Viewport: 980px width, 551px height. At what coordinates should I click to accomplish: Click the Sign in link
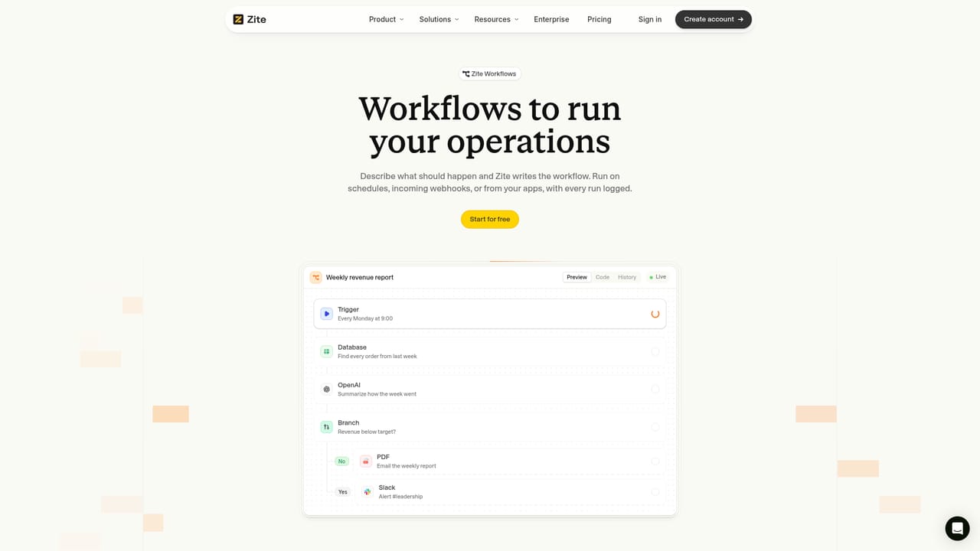[650, 19]
